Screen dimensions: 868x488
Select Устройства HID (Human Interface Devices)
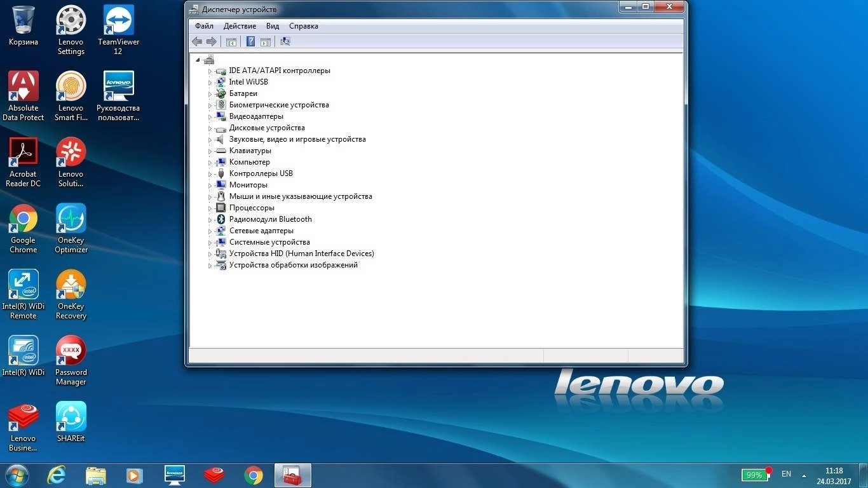pyautogui.click(x=302, y=254)
